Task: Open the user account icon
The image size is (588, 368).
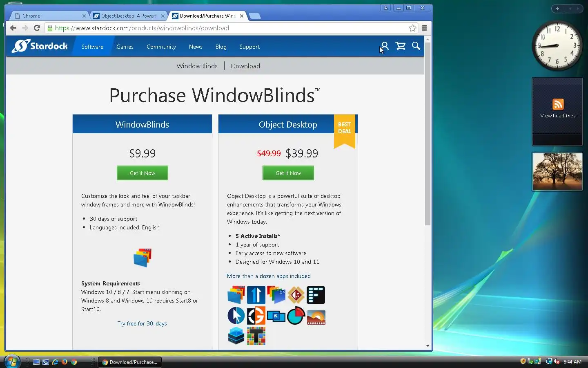Action: (384, 46)
